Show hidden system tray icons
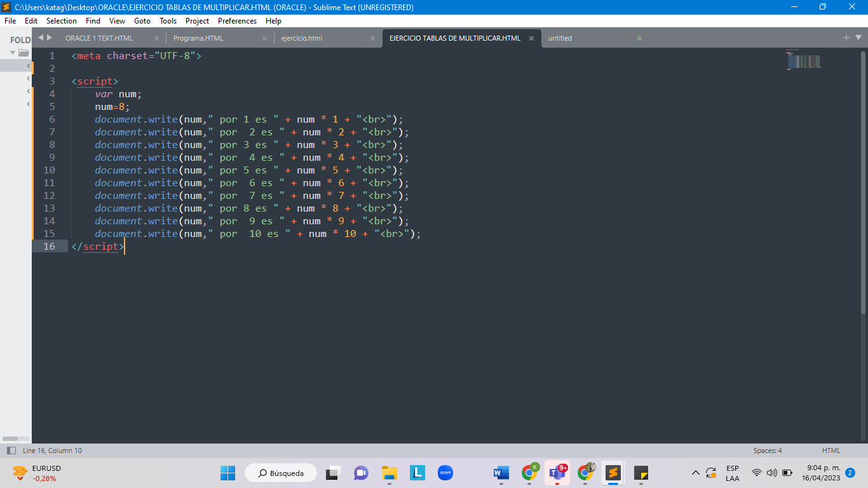Image resolution: width=868 pixels, height=488 pixels. tap(695, 473)
